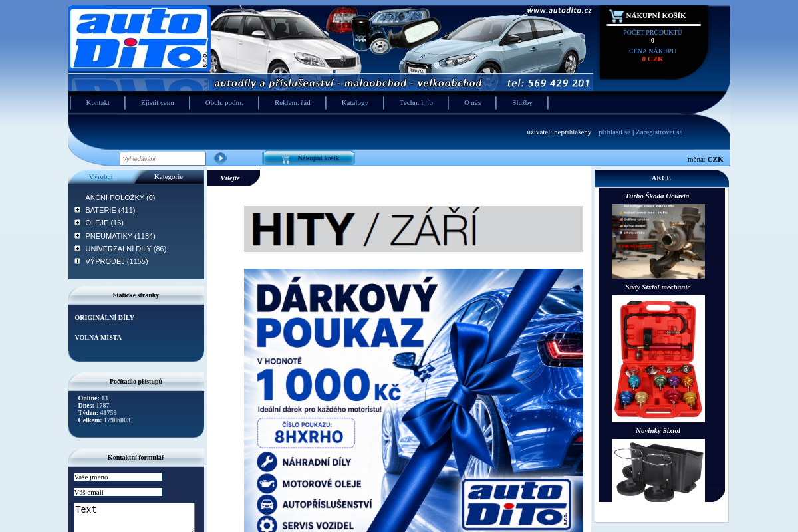
Task: Click the AKCE panel header
Action: click(661, 178)
